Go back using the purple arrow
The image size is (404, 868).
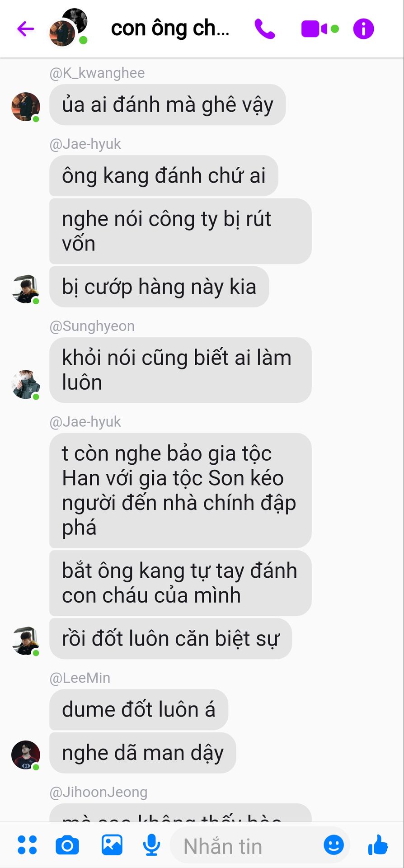click(26, 29)
